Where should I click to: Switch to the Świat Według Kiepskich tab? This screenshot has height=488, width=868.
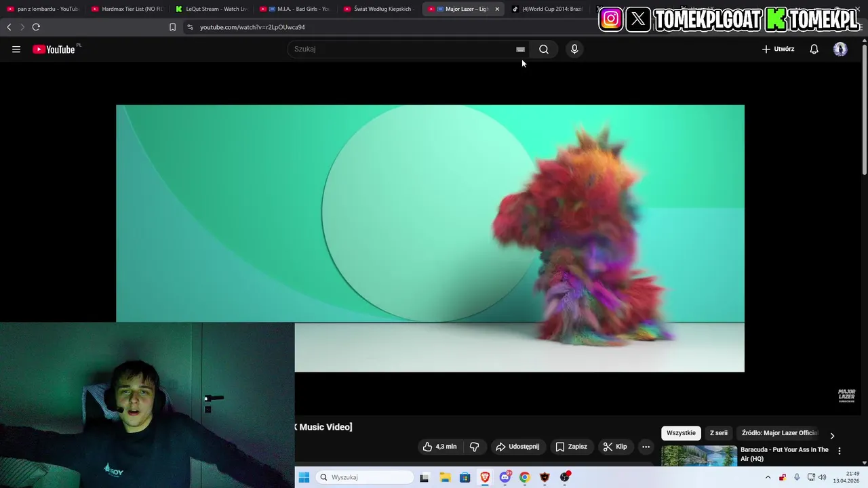[379, 9]
